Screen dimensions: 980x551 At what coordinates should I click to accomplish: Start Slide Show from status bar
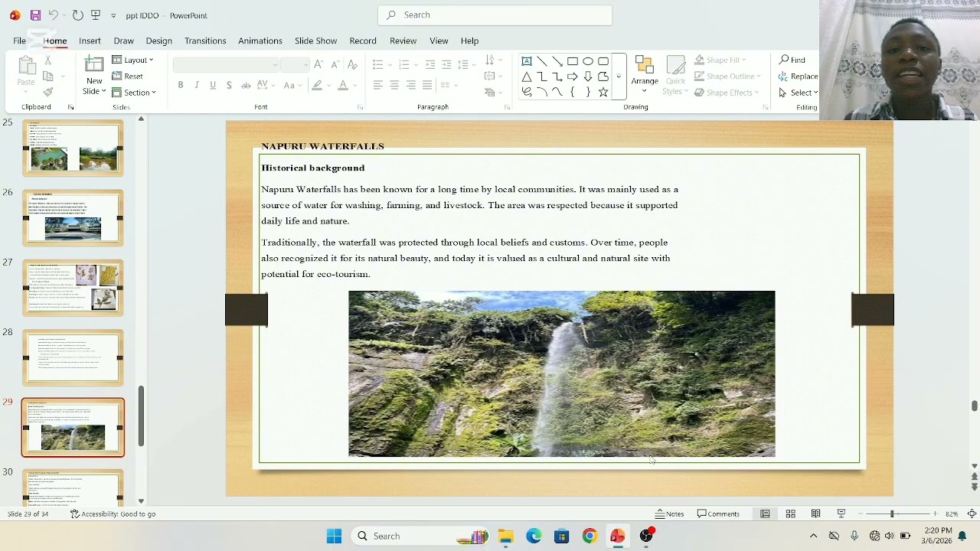(x=841, y=514)
